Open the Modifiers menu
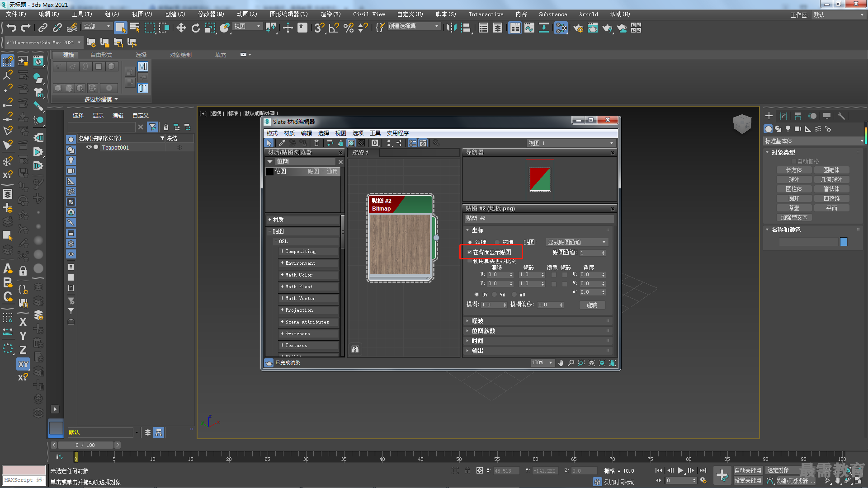Screen dimensions: 868x488 (x=211, y=14)
